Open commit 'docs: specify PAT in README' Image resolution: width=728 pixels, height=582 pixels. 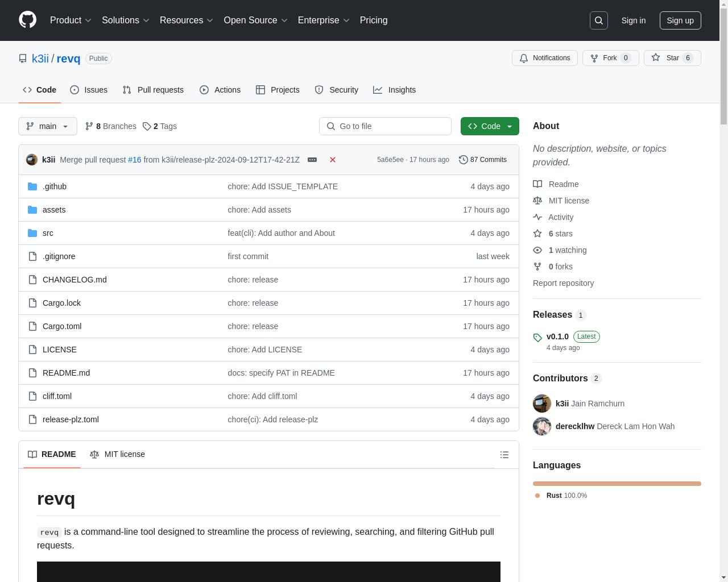pyautogui.click(x=281, y=373)
